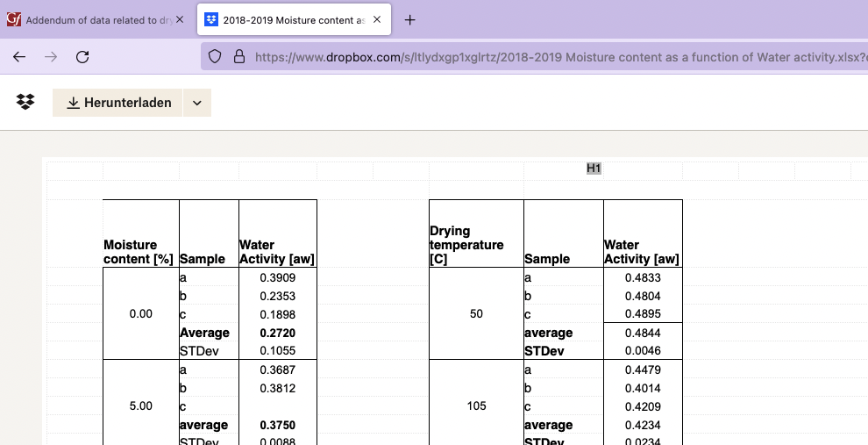Select the 0.1898 value cell
The height and width of the screenshot is (445, 868).
tap(278, 314)
